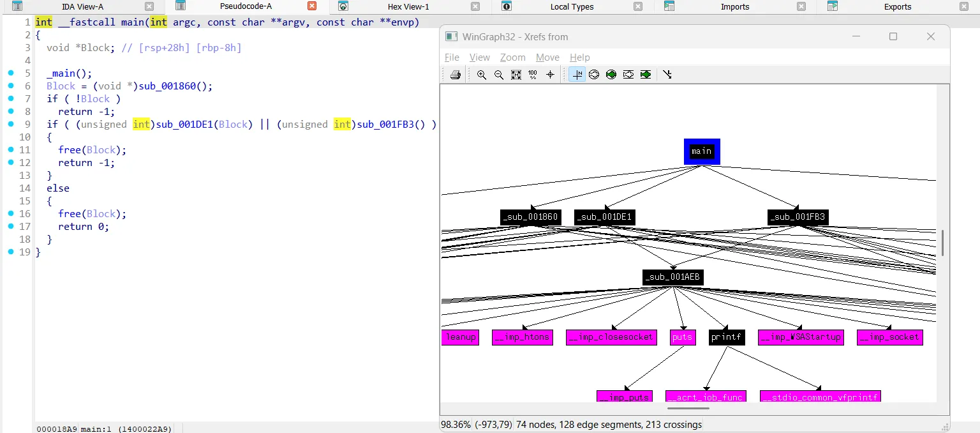
Task: Click the Hex View-1 tab icon
Action: click(x=343, y=6)
